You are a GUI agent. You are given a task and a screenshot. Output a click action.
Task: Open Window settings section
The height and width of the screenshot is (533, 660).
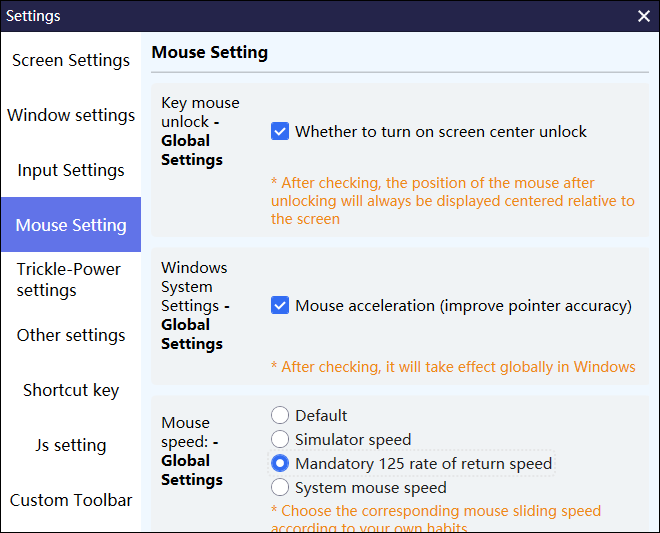click(71, 115)
